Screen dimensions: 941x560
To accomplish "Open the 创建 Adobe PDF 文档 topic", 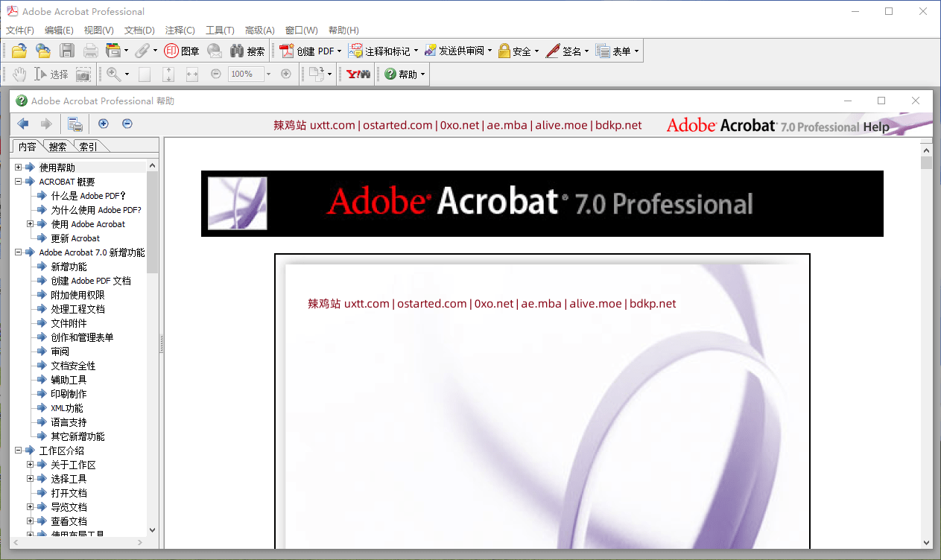I will tap(91, 281).
